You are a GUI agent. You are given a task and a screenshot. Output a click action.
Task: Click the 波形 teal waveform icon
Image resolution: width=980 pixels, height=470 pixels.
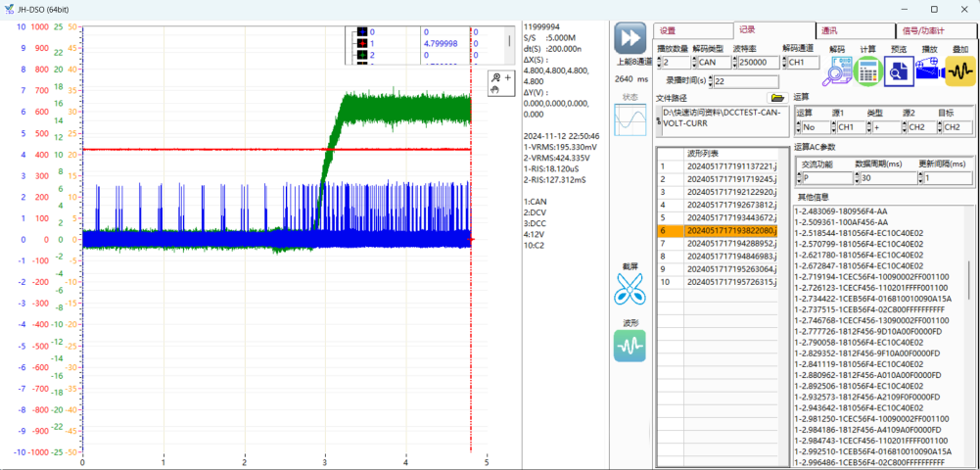630,346
